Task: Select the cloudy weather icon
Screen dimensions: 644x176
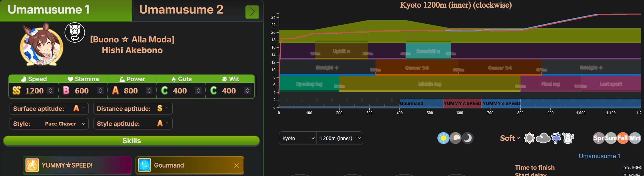Action: click(543, 138)
